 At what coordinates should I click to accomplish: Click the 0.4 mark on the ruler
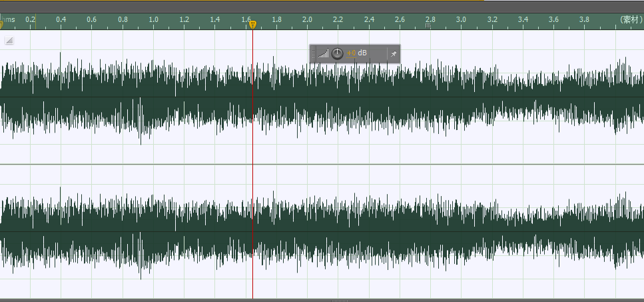61,21
